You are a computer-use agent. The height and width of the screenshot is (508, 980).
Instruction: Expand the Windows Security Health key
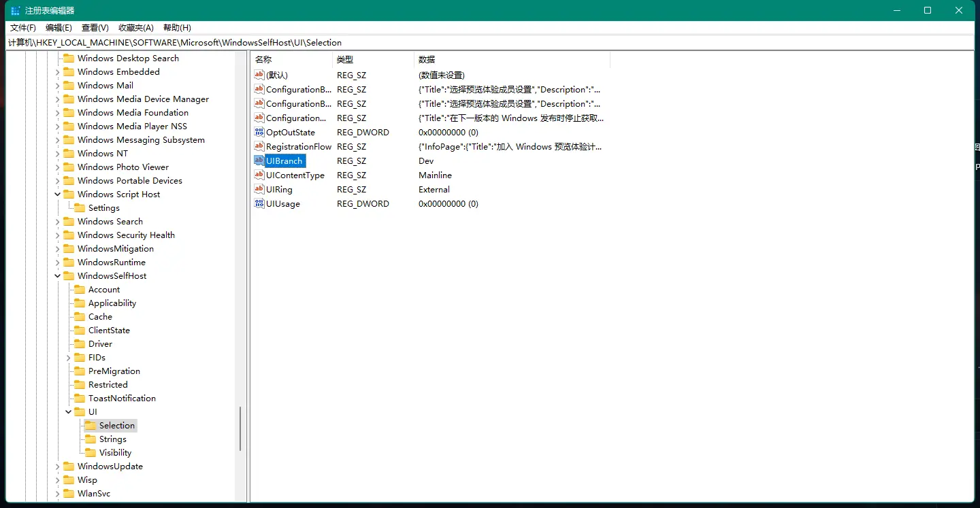point(57,235)
